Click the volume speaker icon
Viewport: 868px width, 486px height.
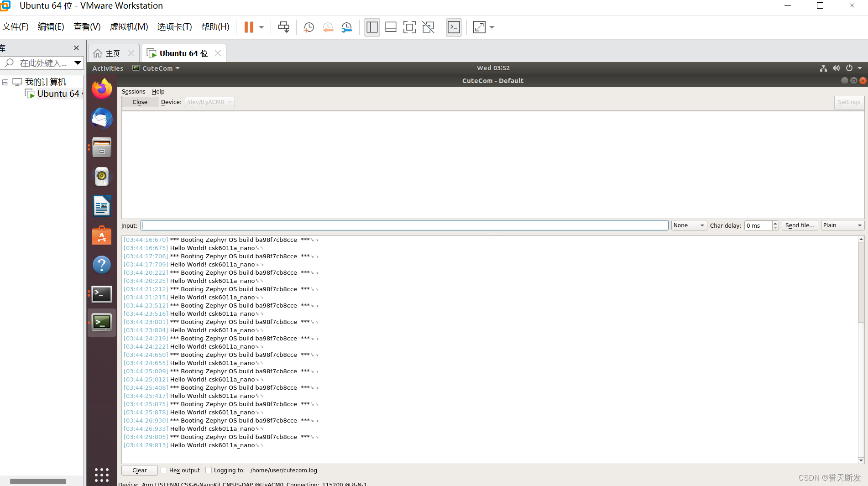click(836, 68)
